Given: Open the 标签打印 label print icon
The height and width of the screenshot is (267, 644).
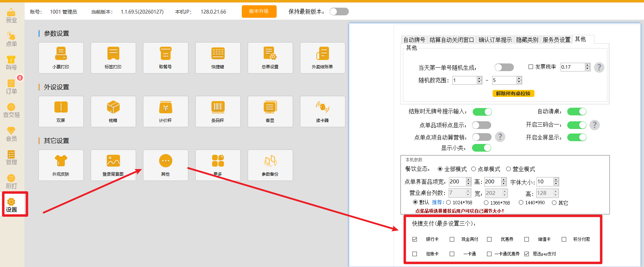Looking at the screenshot, I should coord(113,58).
